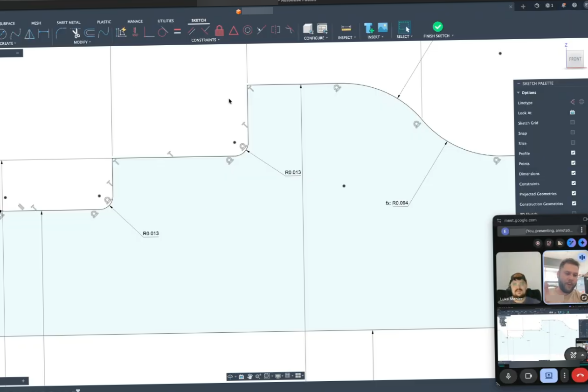The height and width of the screenshot is (392, 588).
Task: Select the Parallel constraint
Action: (192, 31)
